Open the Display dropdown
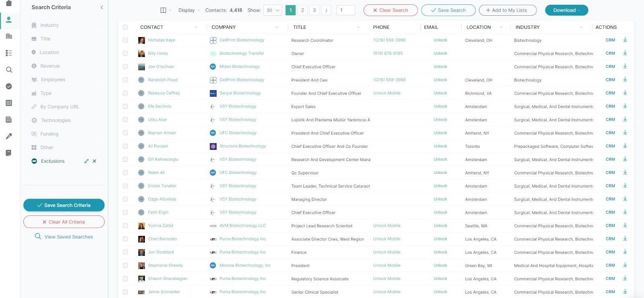This screenshot has height=298, width=644. (189, 10)
